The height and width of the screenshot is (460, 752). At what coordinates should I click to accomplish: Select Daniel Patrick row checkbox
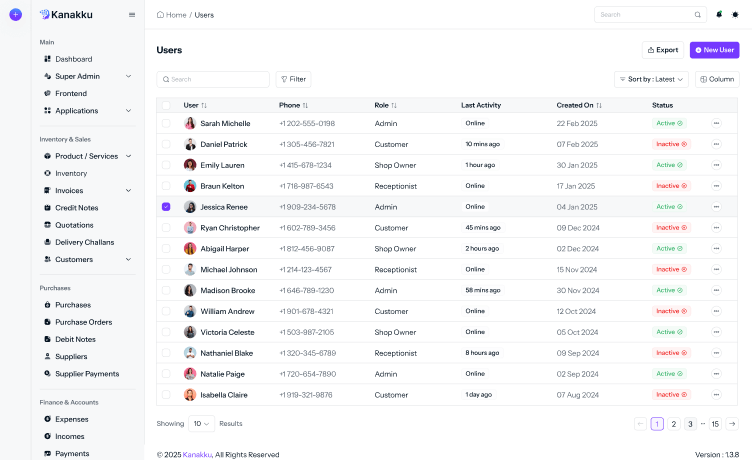[x=166, y=144]
